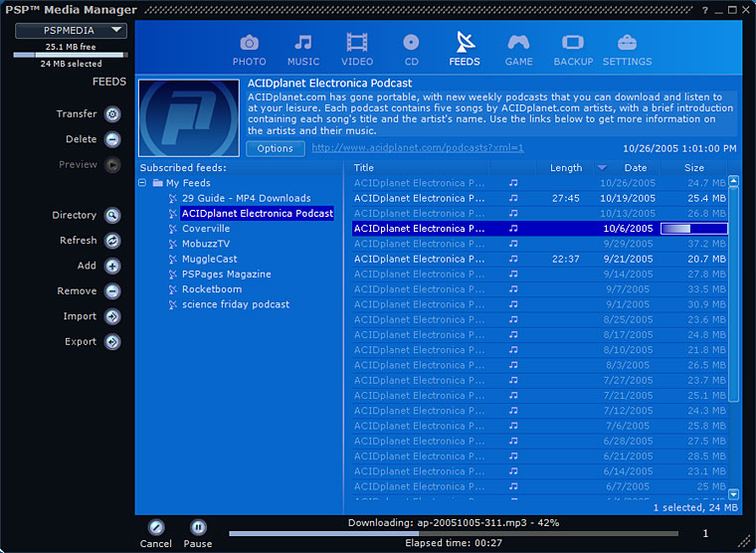Switch to the BACKUP tab

click(573, 49)
